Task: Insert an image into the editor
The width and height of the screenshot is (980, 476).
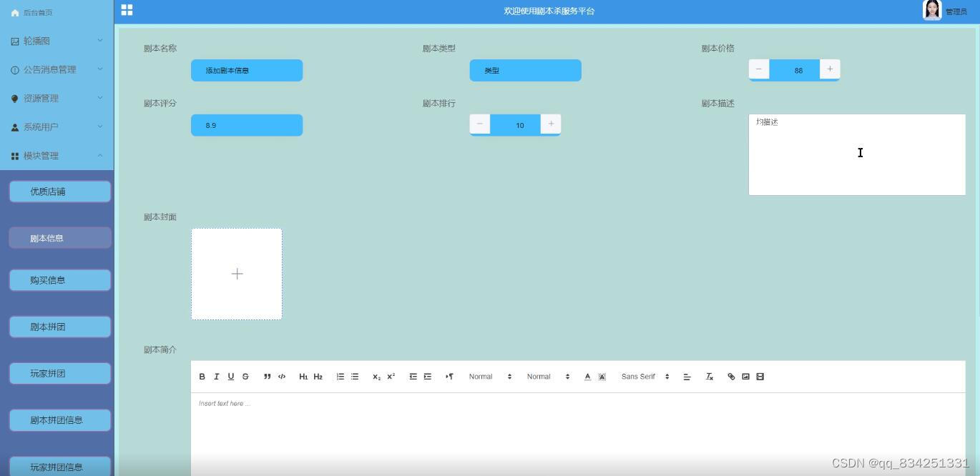Action: tap(745, 376)
